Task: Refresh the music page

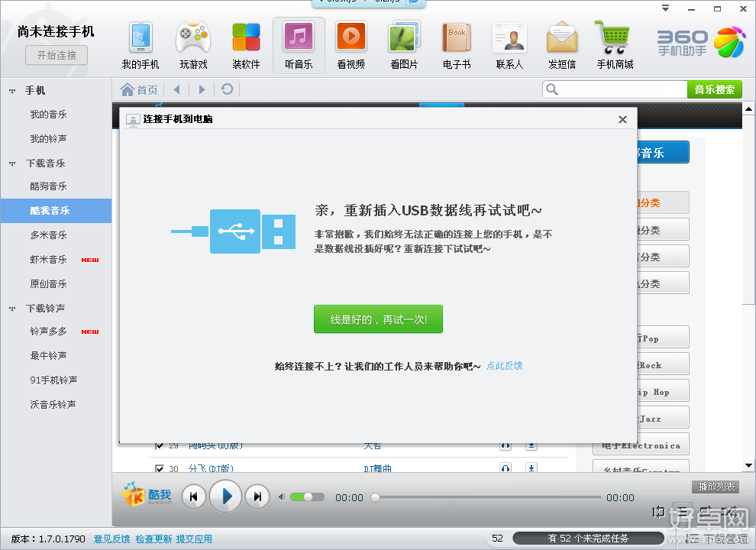Action: [227, 89]
